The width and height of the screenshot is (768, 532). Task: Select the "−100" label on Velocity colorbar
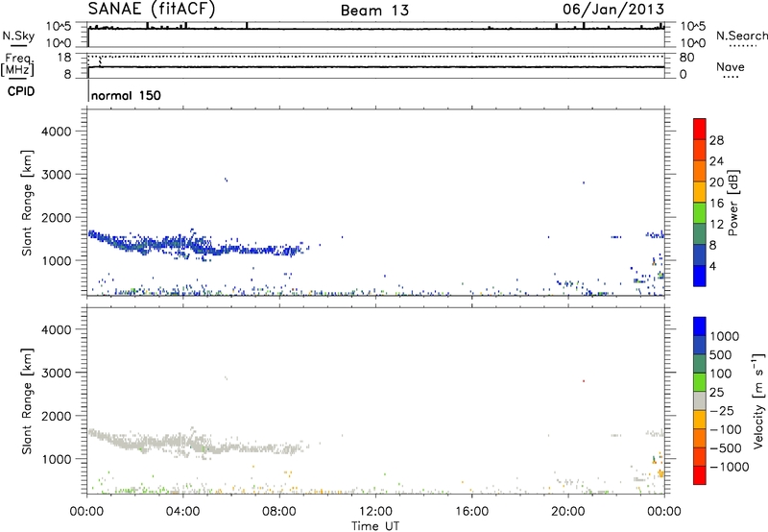[x=726, y=429]
